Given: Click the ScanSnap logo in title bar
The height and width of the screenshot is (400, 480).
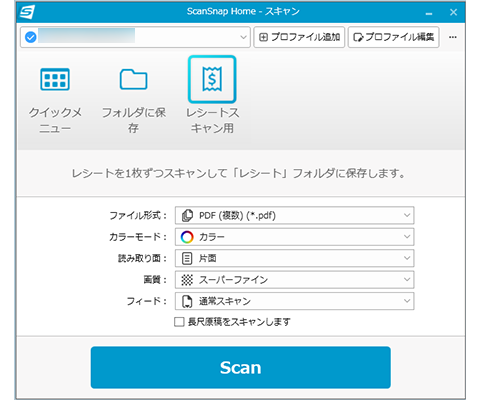Looking at the screenshot, I should click(27, 12).
